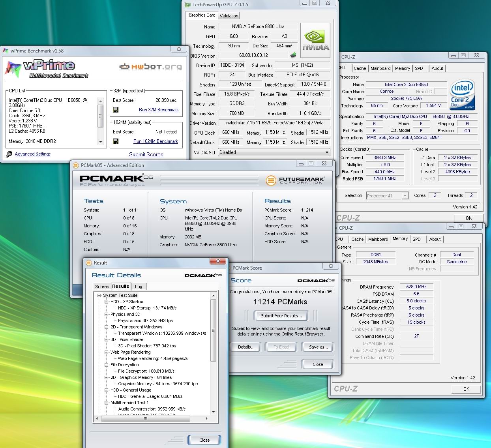This screenshot has height=448, width=491.
Task: Click the BIOS Version field 60.80.18.00.12
Action: [253, 55]
